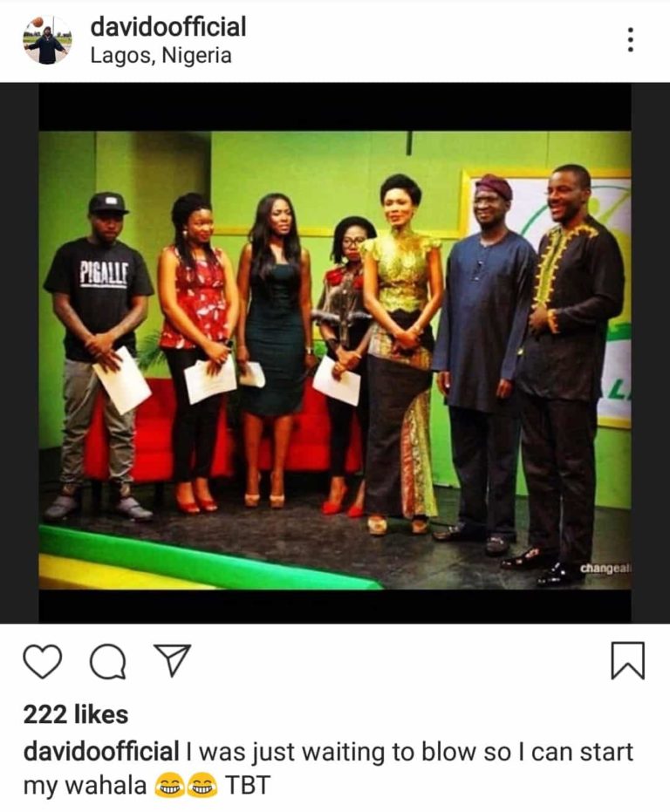Tap the first laughing emoji in the caption

(x=169, y=786)
